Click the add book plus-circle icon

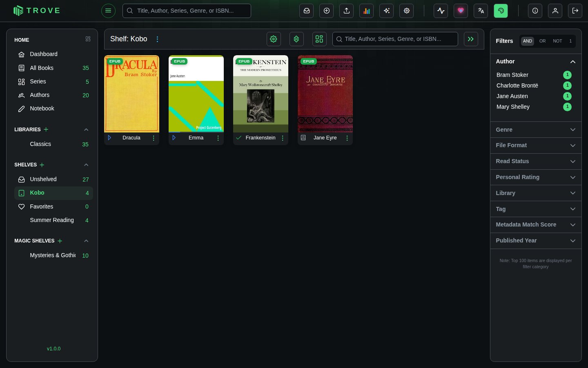[327, 11]
